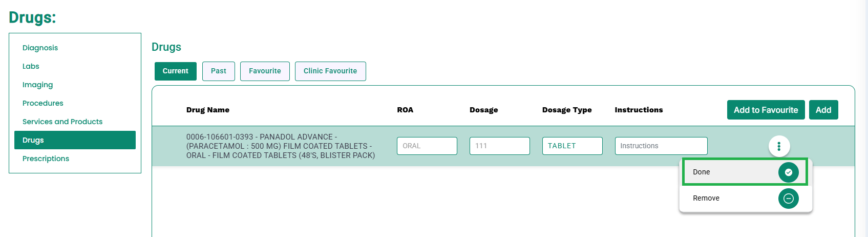Screen dimensions: 868x237
Task: Choose Remove from the popup menu
Action: point(745,199)
